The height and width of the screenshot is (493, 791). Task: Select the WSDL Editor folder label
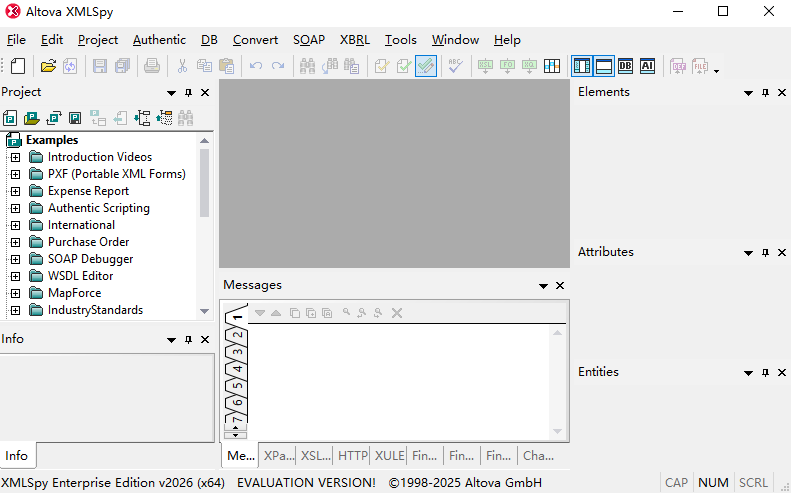81,276
